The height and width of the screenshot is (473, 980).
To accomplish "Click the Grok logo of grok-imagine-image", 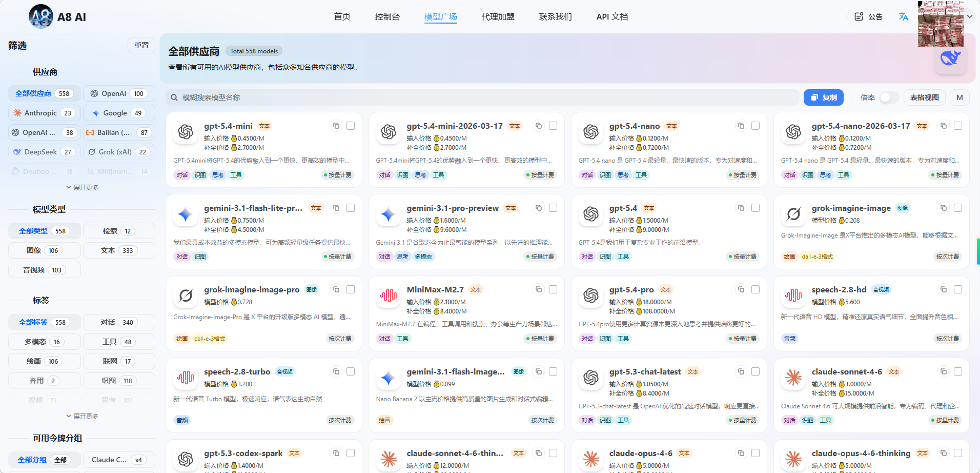I will [x=793, y=214].
